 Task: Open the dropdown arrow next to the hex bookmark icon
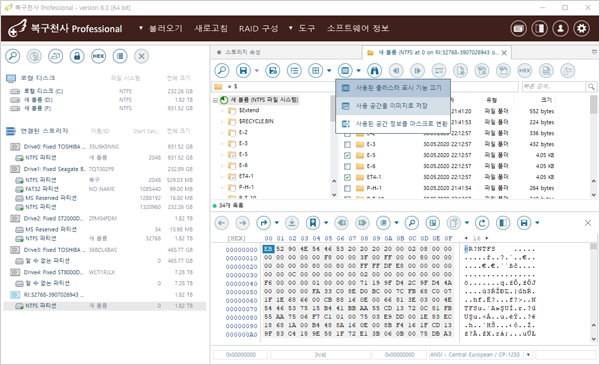[326, 223]
